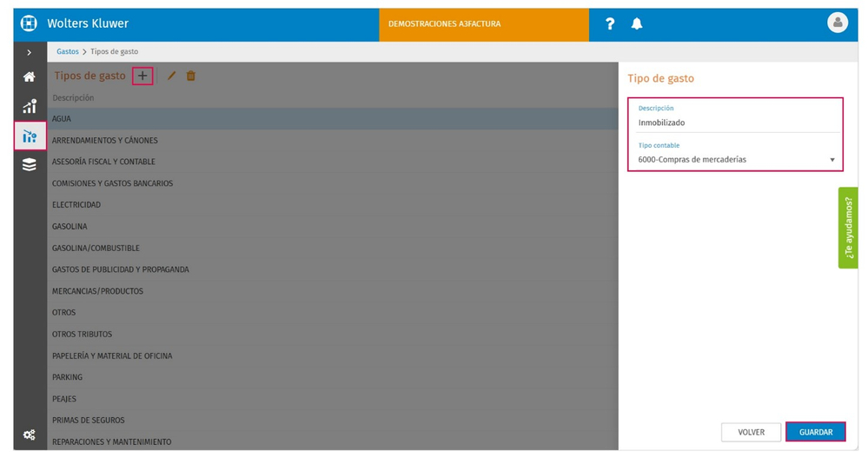Expand the sidebar with the chevron arrow
Image resolution: width=868 pixels, height=458 pixels.
[x=30, y=53]
